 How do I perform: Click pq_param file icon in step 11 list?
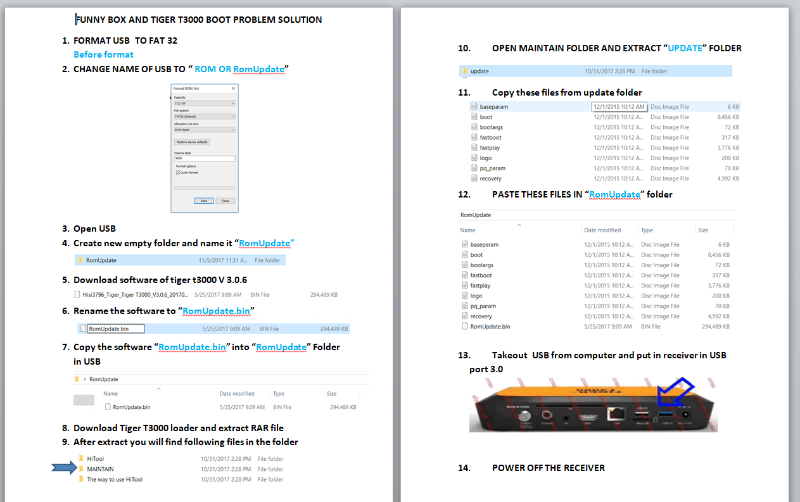click(x=474, y=168)
